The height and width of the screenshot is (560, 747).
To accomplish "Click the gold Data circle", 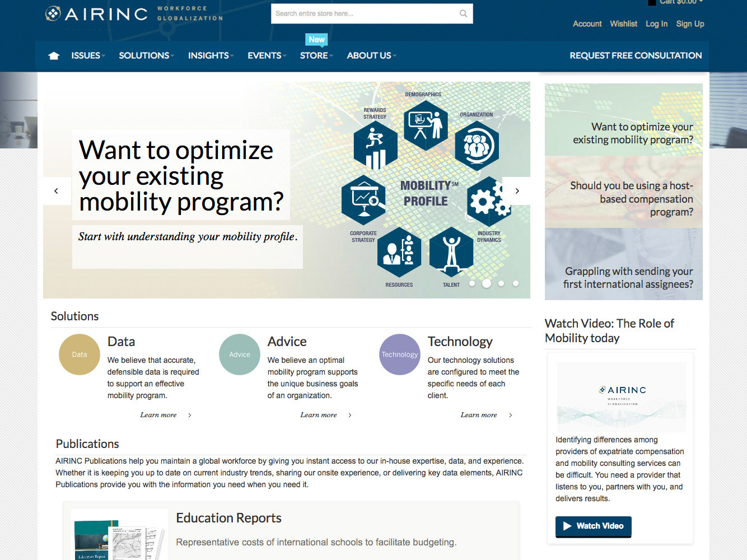I will [x=80, y=354].
